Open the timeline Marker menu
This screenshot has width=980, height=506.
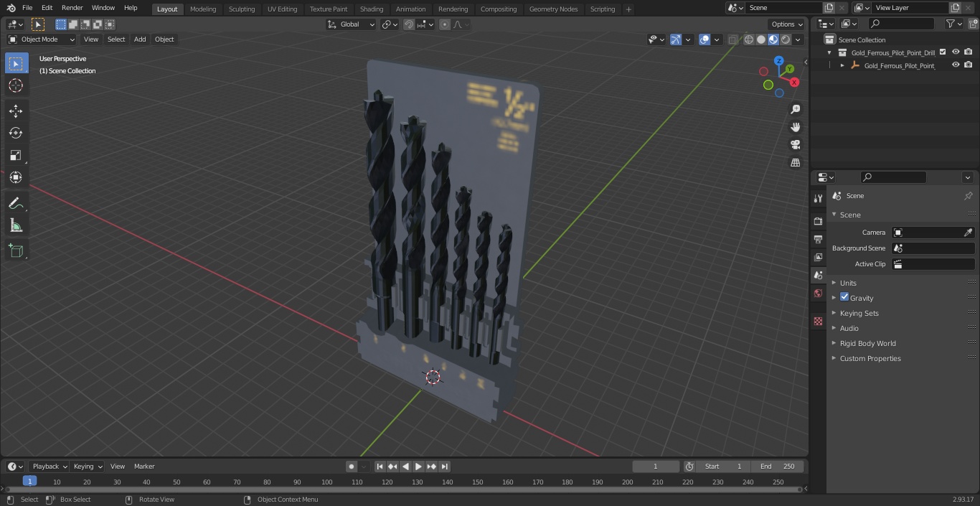click(x=144, y=467)
